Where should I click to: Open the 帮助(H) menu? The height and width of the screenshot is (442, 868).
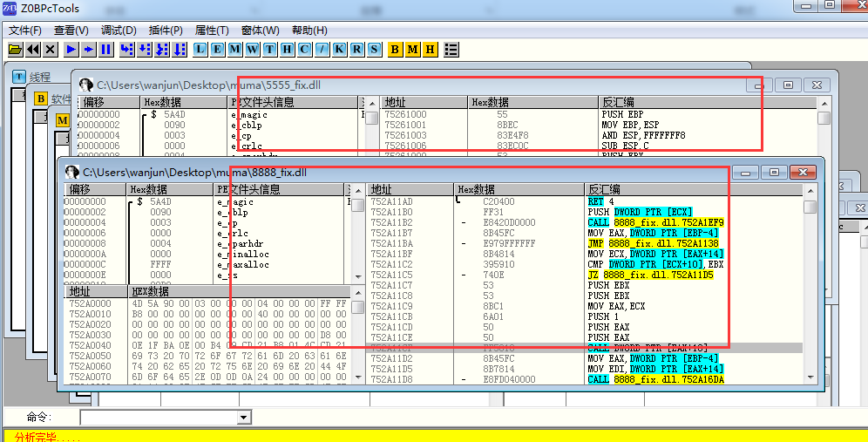point(309,30)
